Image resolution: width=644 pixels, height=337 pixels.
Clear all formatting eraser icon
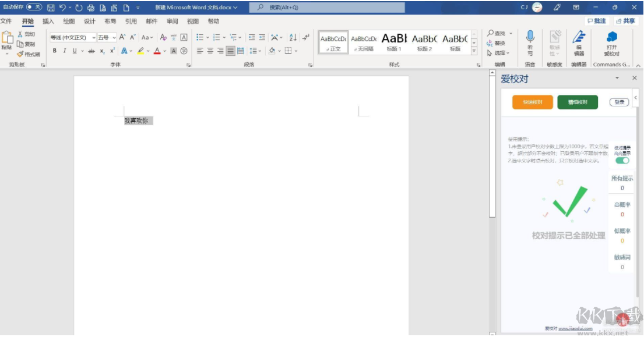163,37
